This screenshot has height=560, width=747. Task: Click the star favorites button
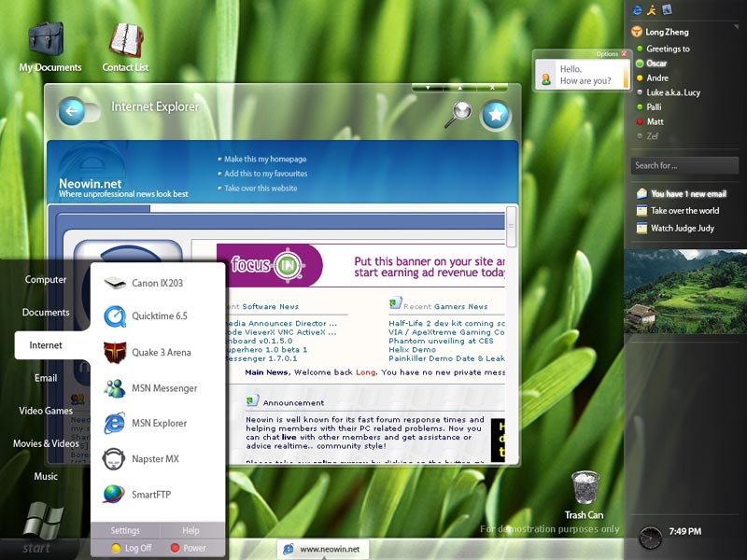(x=496, y=115)
